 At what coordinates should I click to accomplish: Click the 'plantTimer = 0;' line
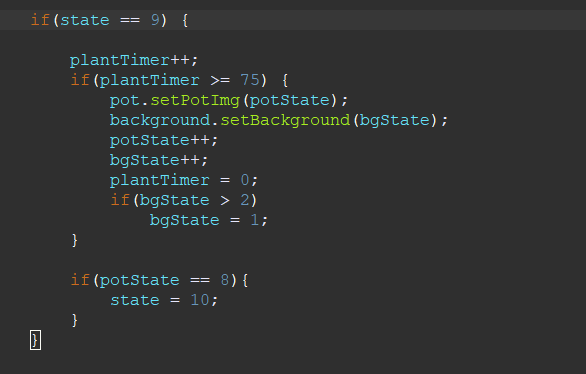pos(184,180)
